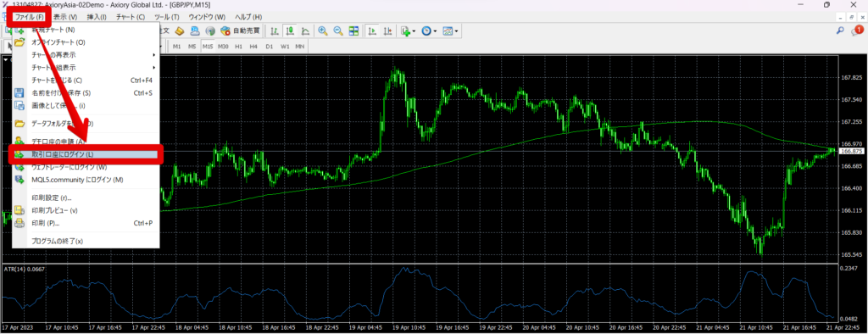This screenshot has width=868, height=334.
Task: Open the ツール (T) menu
Action: point(167,17)
